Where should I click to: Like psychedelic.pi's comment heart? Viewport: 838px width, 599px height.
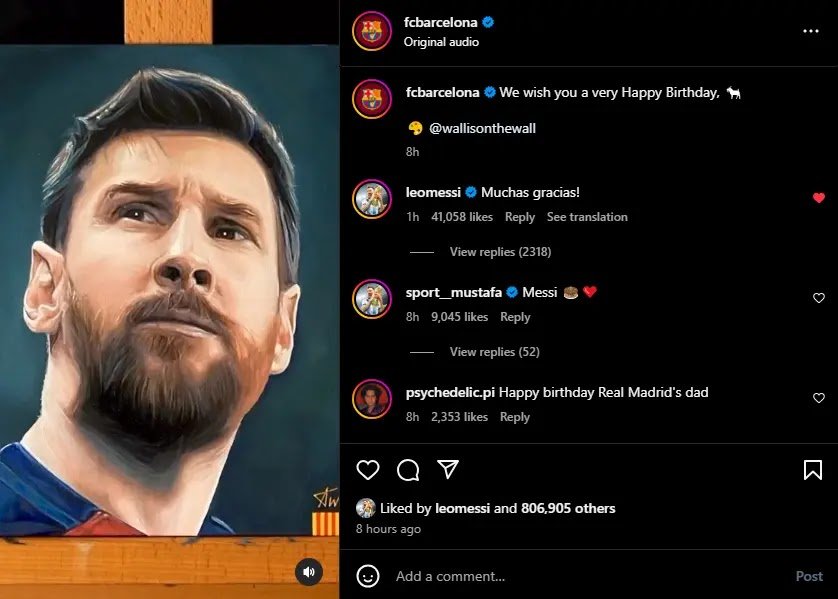pos(819,398)
